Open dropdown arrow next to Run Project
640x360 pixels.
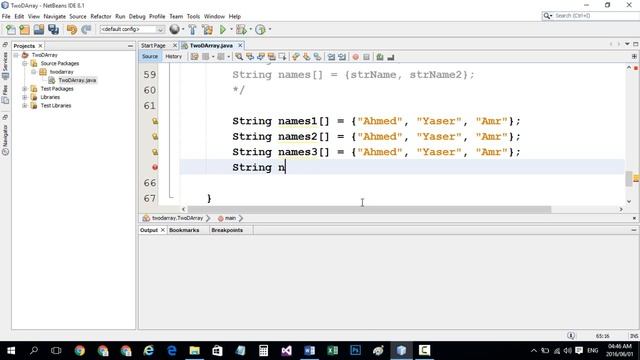point(231,29)
